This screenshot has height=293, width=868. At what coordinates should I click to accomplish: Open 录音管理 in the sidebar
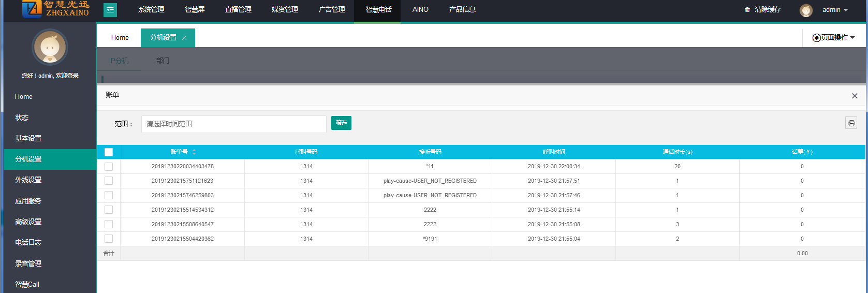click(x=28, y=263)
